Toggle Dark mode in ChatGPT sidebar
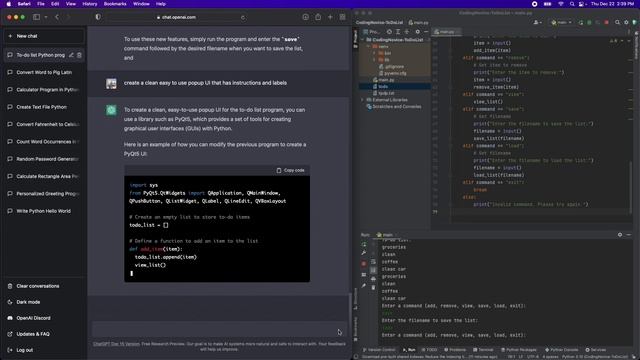Screen dimensions: 640x360 click(44, 302)
